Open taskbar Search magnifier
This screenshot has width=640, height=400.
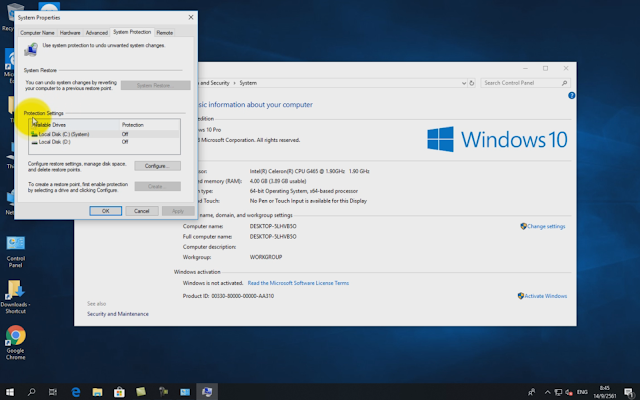point(31,392)
